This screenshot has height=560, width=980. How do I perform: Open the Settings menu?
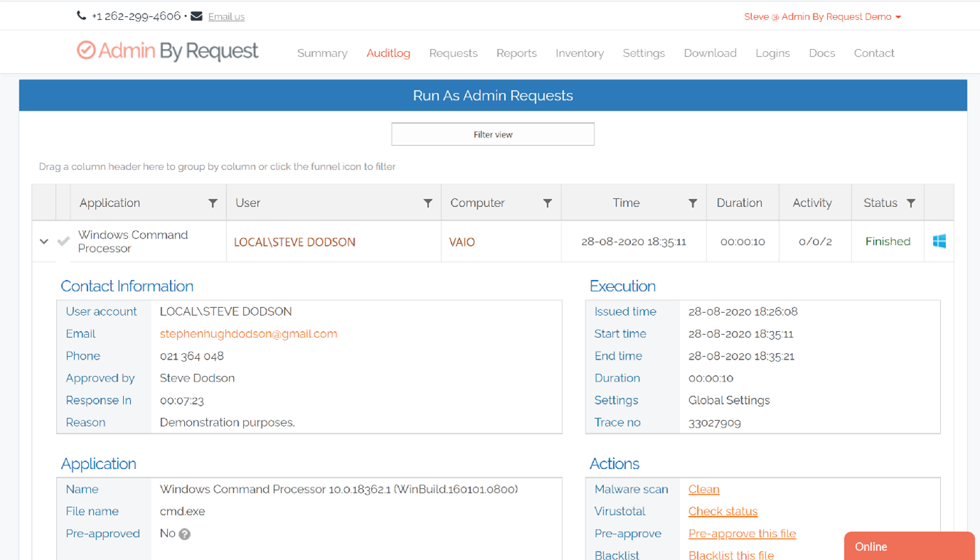(x=644, y=53)
